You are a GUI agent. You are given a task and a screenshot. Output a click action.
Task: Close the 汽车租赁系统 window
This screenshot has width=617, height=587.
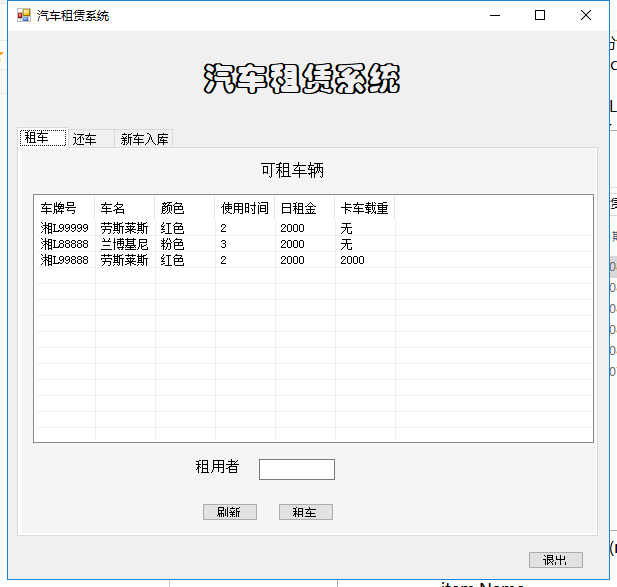click(x=586, y=15)
